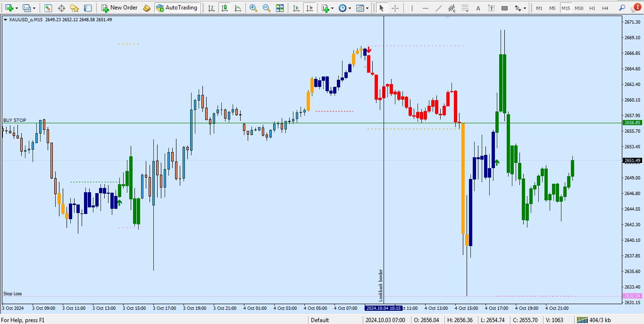Open the Market Watch window

[48, 8]
